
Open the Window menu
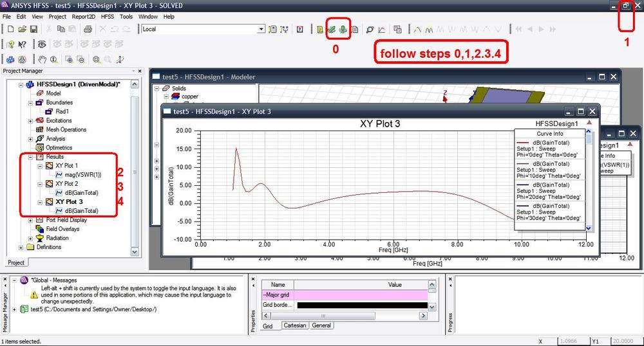point(148,16)
